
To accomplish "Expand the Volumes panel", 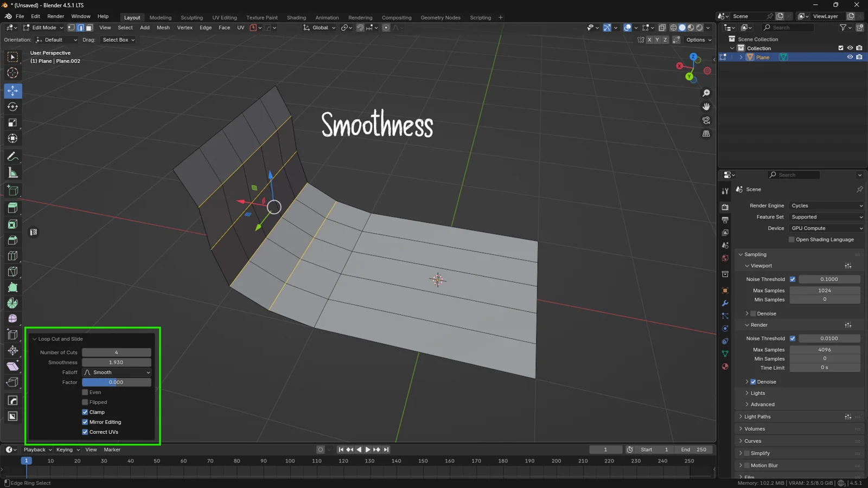I will click(x=755, y=429).
